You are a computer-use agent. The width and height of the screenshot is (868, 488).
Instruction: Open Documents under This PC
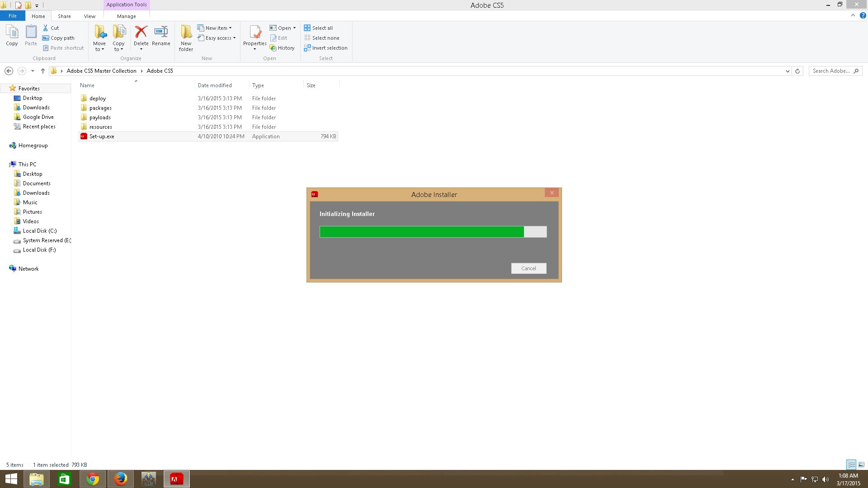click(37, 183)
